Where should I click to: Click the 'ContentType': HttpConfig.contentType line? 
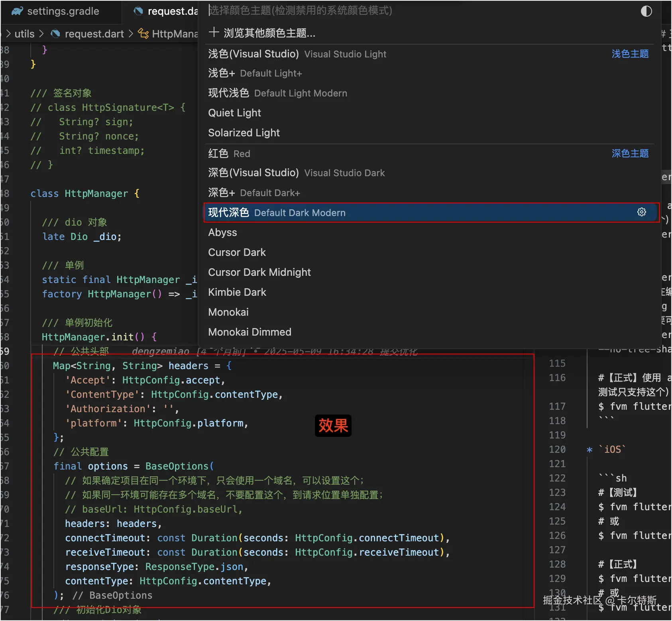(x=174, y=395)
